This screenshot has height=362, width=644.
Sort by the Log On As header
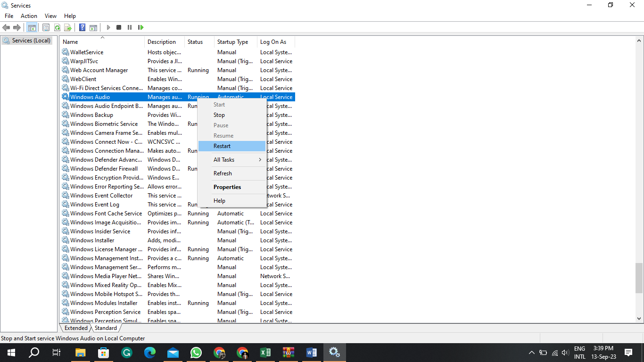[x=276, y=42]
